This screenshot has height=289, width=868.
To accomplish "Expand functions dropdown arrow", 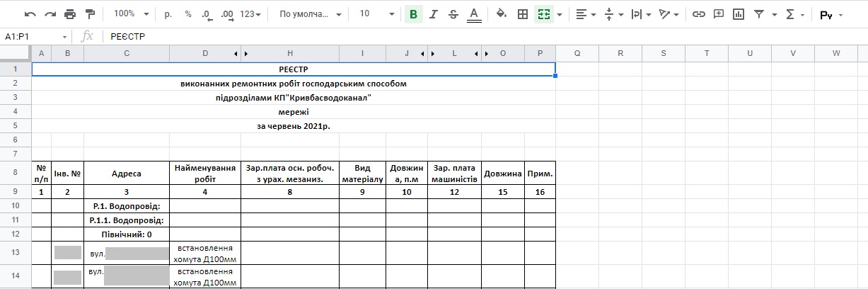I will click(802, 15).
